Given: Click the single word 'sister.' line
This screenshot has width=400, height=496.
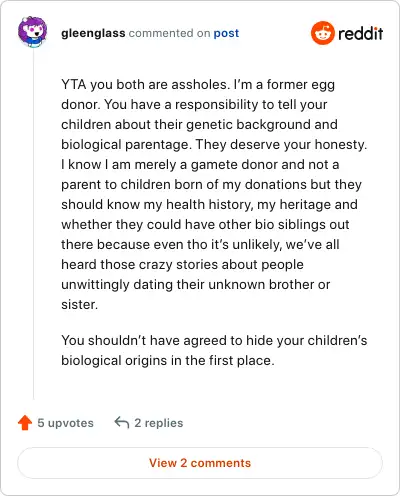Looking at the screenshot, I should [80, 304].
